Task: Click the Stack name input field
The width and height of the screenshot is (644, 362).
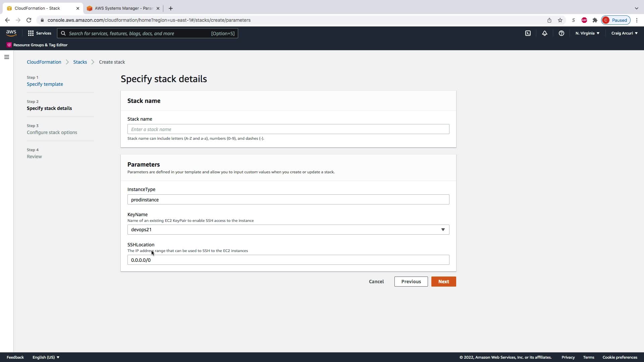Action: [x=288, y=129]
